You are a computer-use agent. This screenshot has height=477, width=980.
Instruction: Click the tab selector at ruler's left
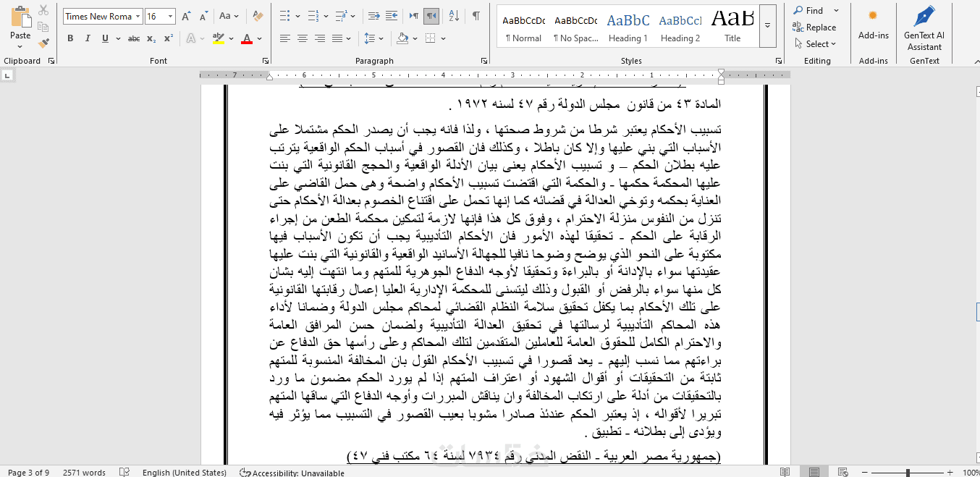(7, 75)
